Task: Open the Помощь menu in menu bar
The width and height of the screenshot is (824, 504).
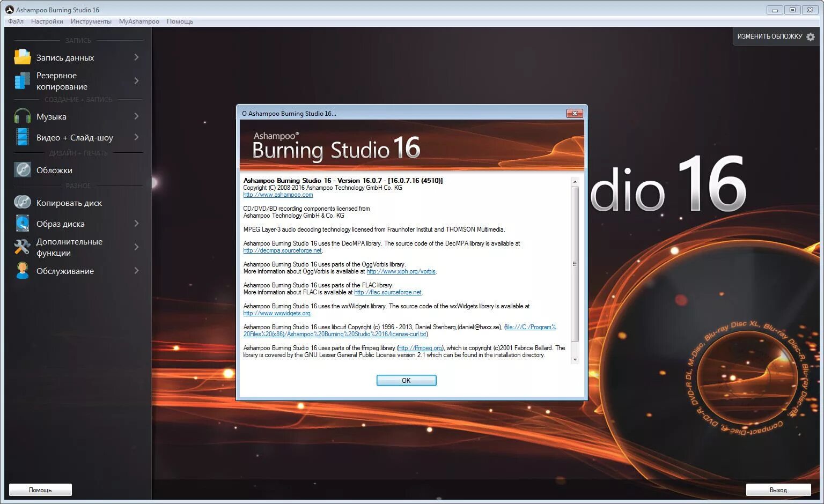Action: pos(180,21)
